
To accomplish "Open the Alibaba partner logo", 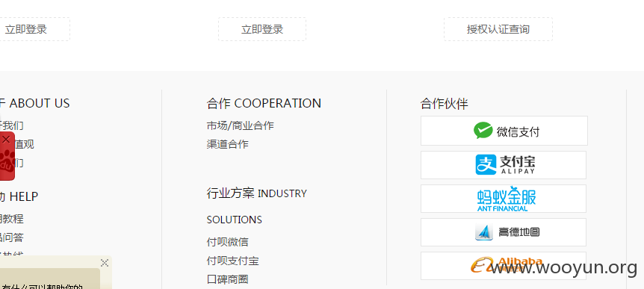I will pos(504,266).
